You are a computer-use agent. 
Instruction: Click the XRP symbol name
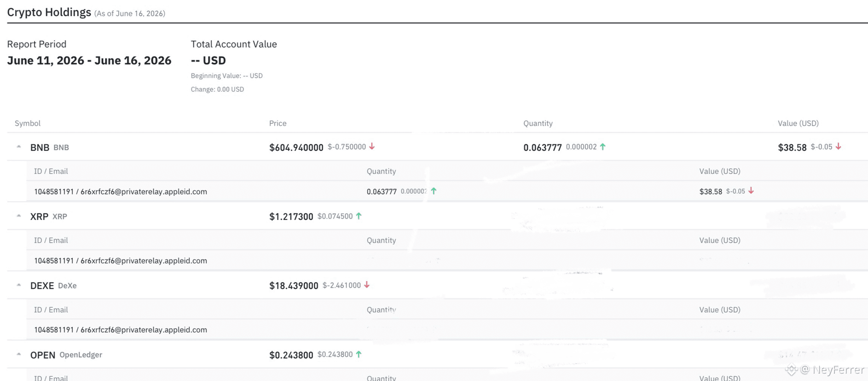coord(39,216)
